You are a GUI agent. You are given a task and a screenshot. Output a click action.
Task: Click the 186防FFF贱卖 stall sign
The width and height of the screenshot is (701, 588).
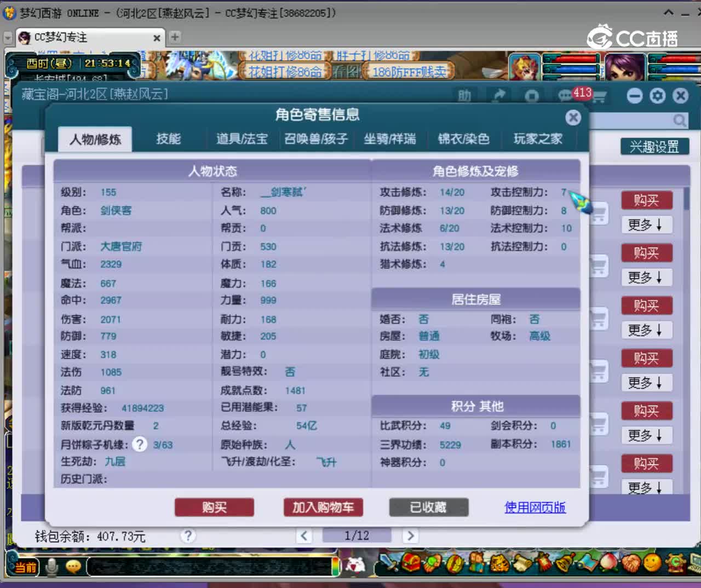click(409, 72)
